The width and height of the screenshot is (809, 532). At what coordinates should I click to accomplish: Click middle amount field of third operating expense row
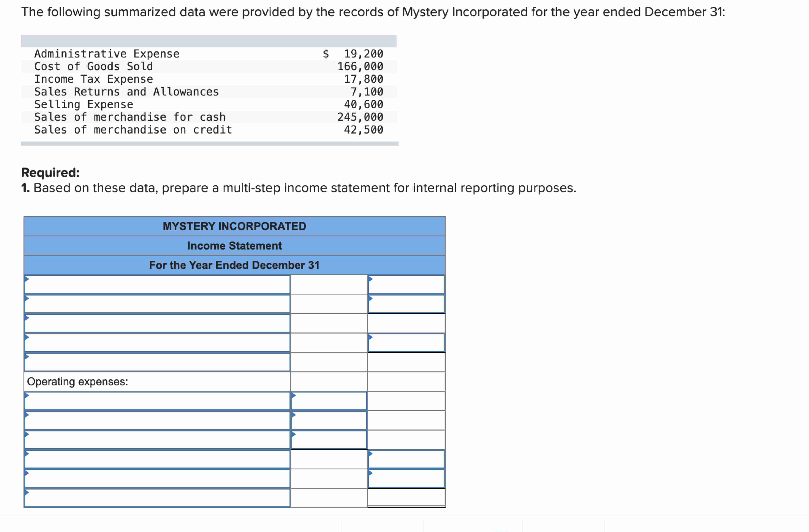(x=329, y=440)
